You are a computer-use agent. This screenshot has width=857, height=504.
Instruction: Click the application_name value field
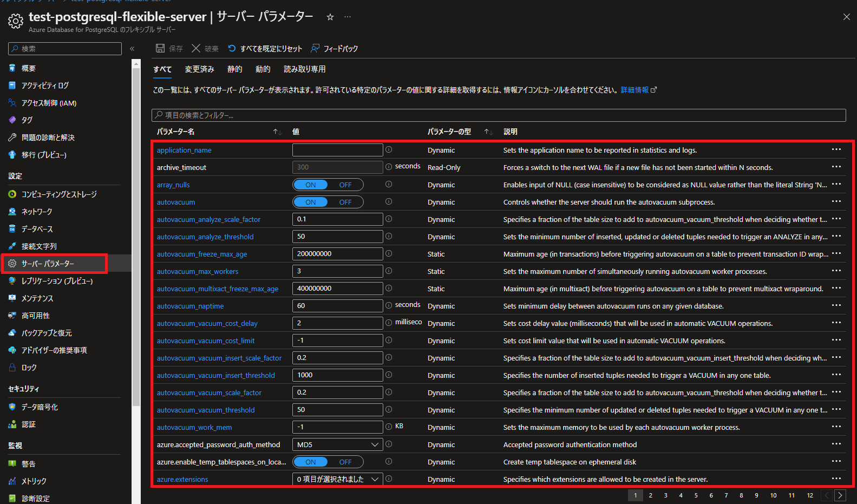[338, 150]
